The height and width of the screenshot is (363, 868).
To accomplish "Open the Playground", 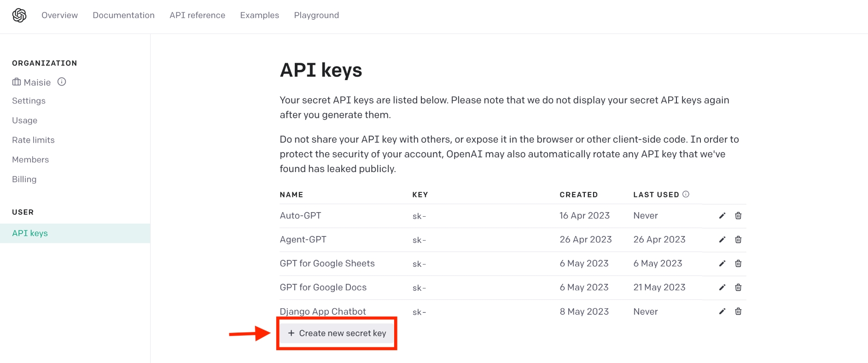I will tap(316, 15).
